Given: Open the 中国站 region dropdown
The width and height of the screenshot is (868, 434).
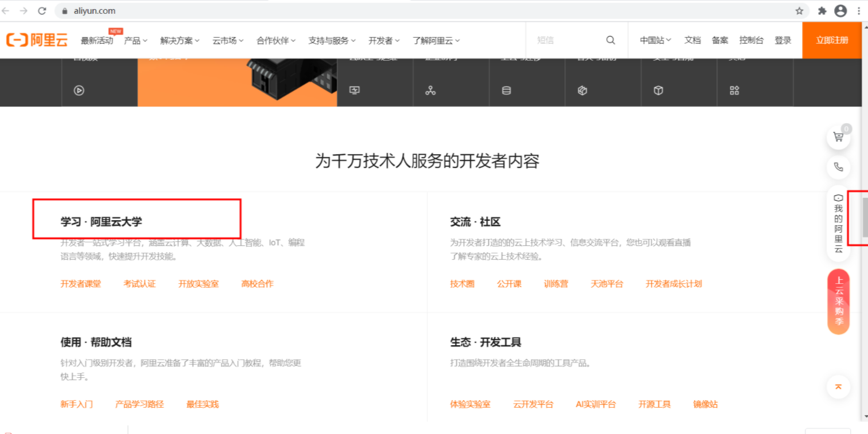Looking at the screenshot, I should pyautogui.click(x=656, y=40).
